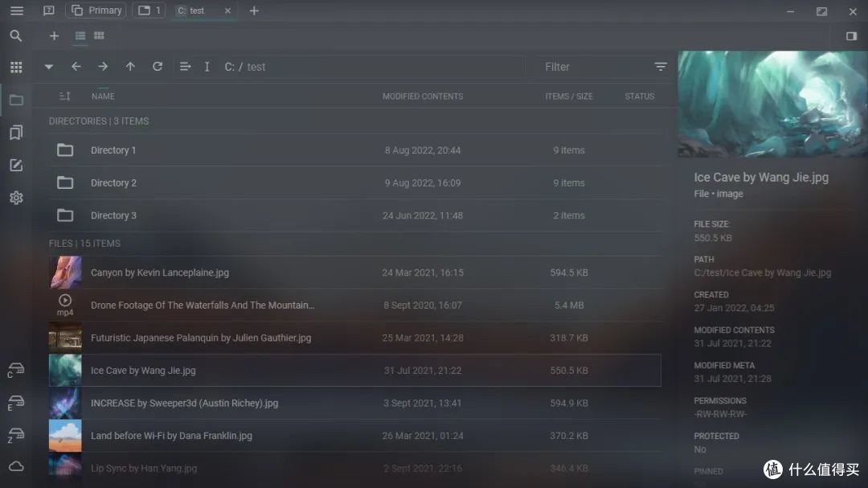Open the tabs counter button
The width and height of the screenshot is (868, 488).
pos(149,10)
